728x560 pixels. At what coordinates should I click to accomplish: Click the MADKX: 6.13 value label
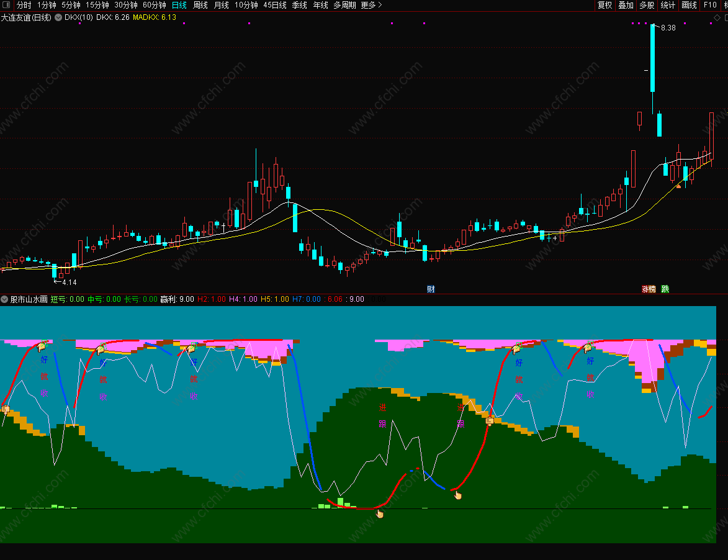tap(155, 17)
